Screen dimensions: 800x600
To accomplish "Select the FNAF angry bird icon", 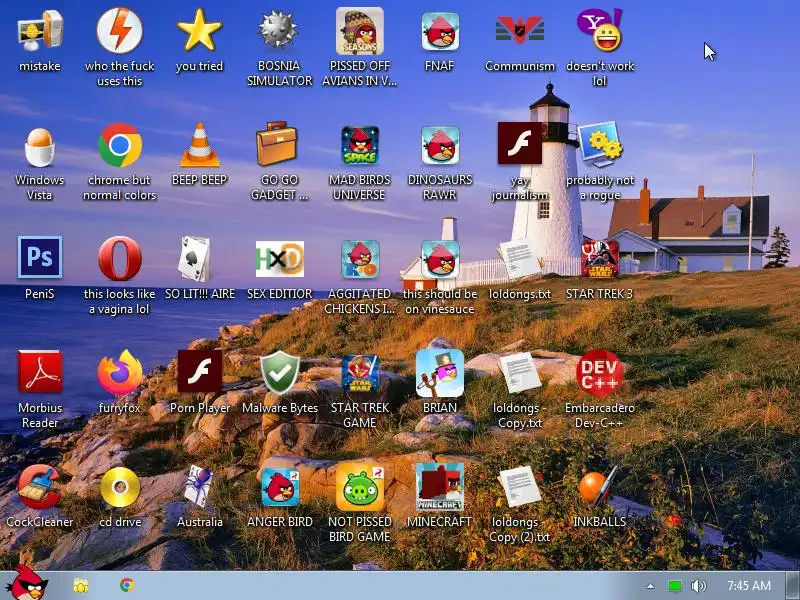I will [x=440, y=32].
